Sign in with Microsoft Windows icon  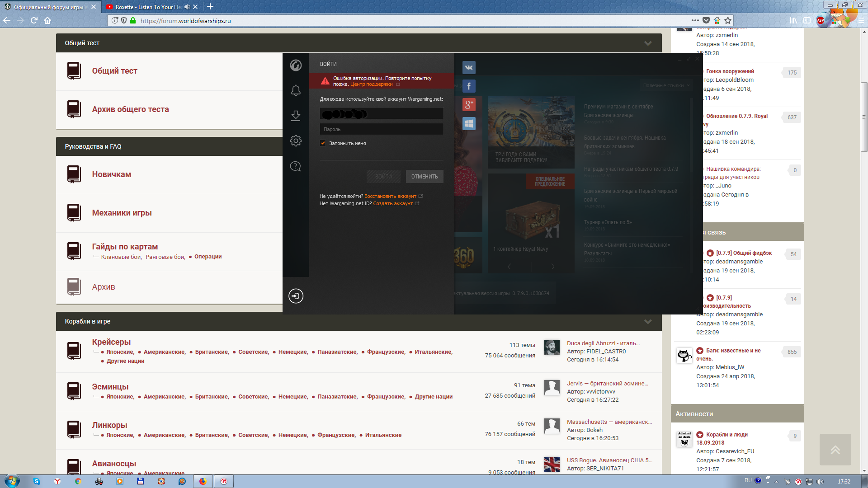coord(469,123)
